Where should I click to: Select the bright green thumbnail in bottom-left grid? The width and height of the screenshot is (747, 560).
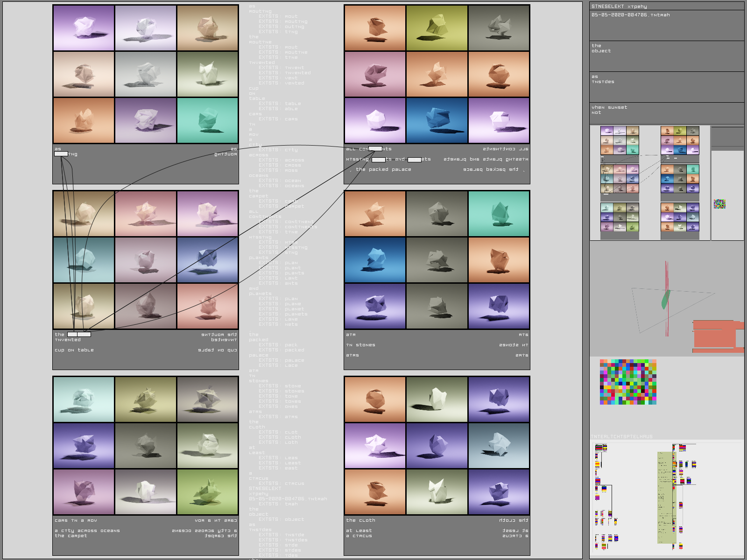point(207,492)
